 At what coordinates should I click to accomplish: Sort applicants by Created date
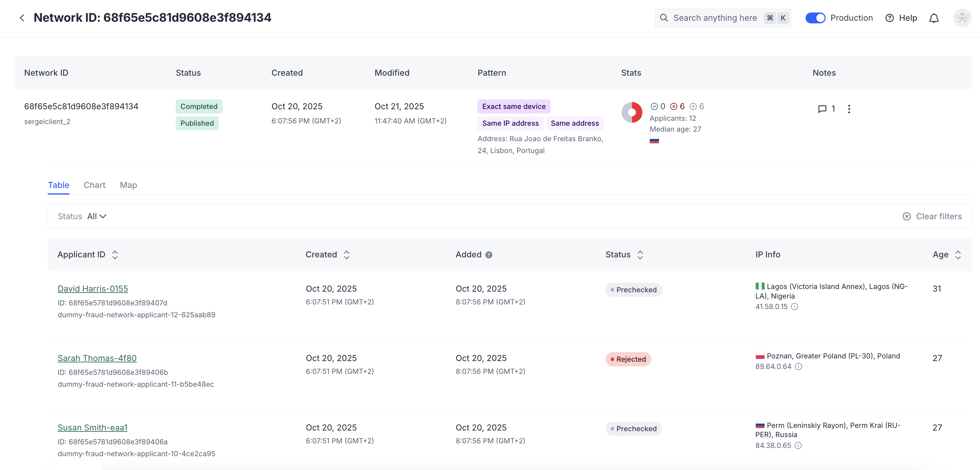click(346, 255)
